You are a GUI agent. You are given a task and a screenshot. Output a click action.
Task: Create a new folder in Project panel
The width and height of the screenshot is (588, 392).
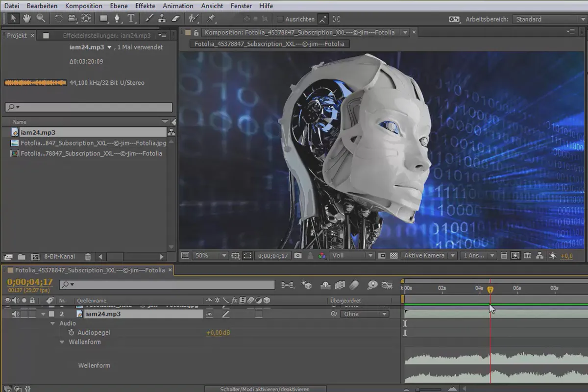pyautogui.click(x=22, y=256)
